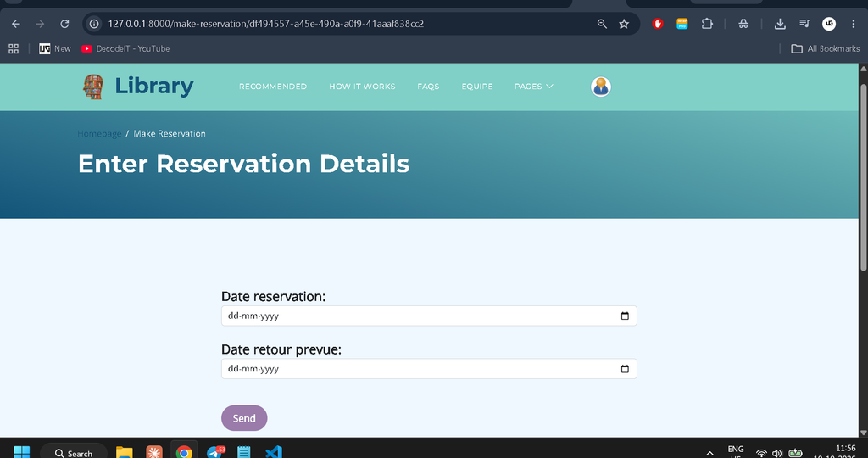Open the Wi-Fi network tray icon
The image size is (868, 458).
pyautogui.click(x=762, y=453)
